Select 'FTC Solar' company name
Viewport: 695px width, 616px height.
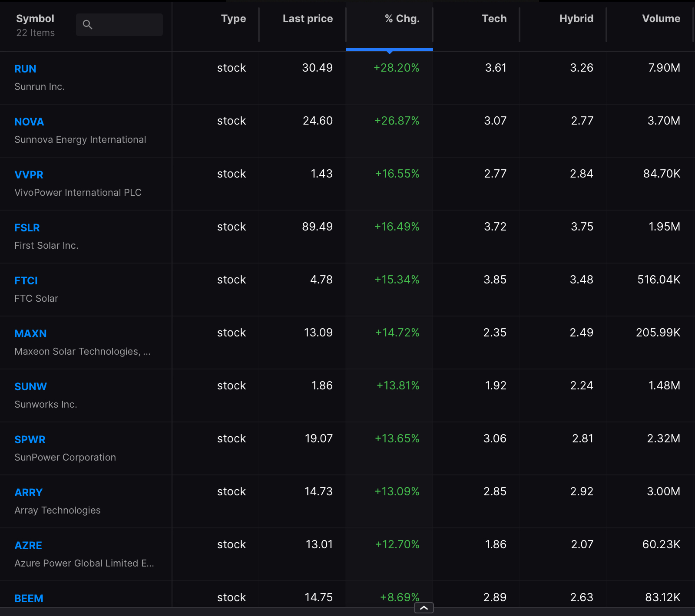[36, 299]
